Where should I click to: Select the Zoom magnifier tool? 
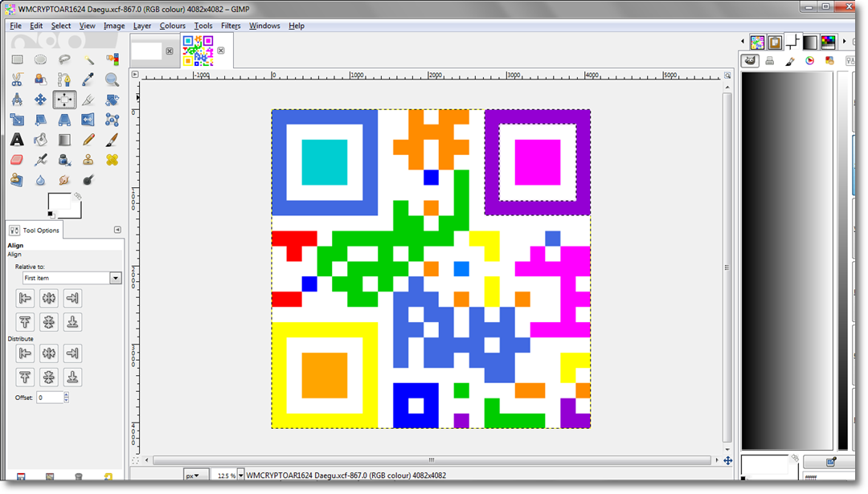click(x=112, y=80)
